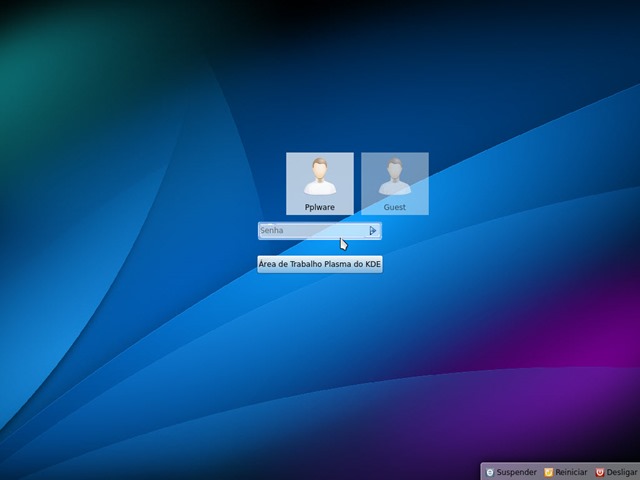Screen dimensions: 640x480
Task: Switch to the dimmed Guest account tile
Action: 395,184
